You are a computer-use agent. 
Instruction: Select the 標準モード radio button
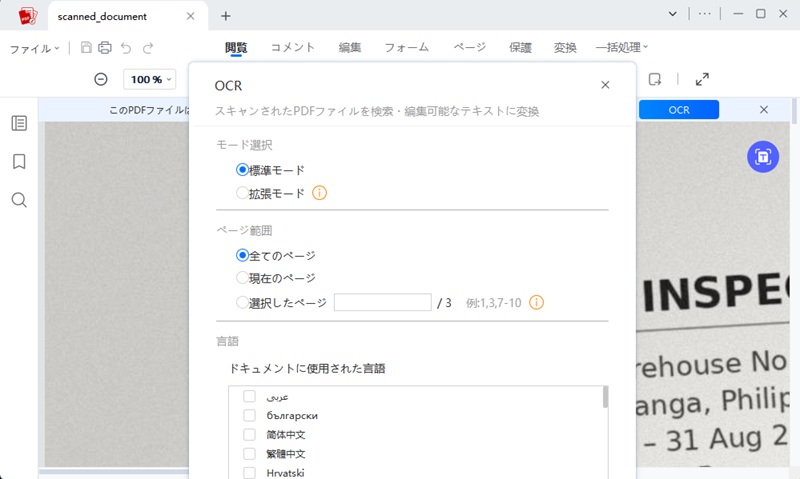[242, 170]
